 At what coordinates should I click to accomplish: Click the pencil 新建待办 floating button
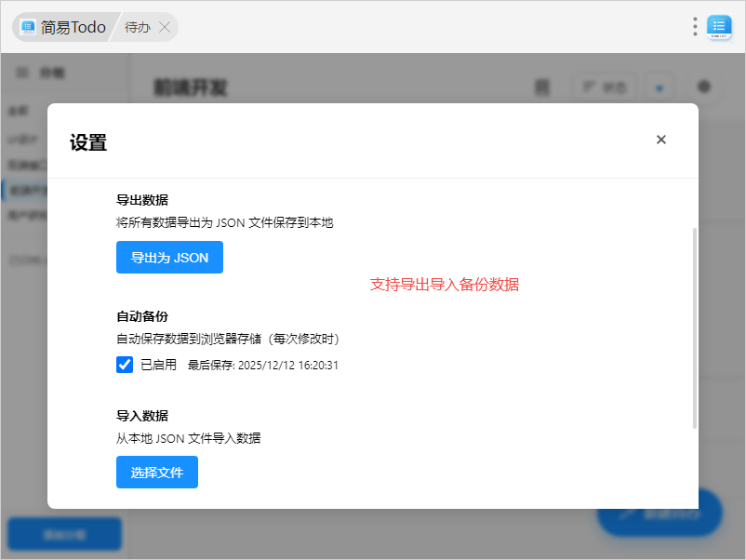point(660,513)
